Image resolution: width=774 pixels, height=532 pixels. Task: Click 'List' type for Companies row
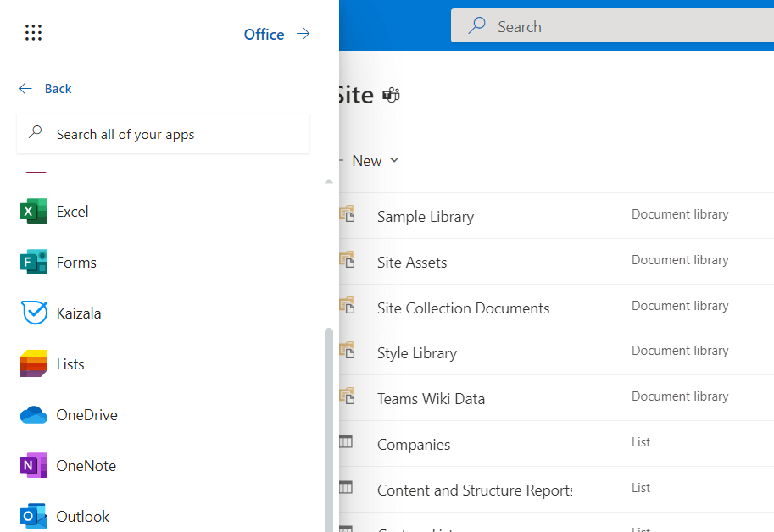641,441
